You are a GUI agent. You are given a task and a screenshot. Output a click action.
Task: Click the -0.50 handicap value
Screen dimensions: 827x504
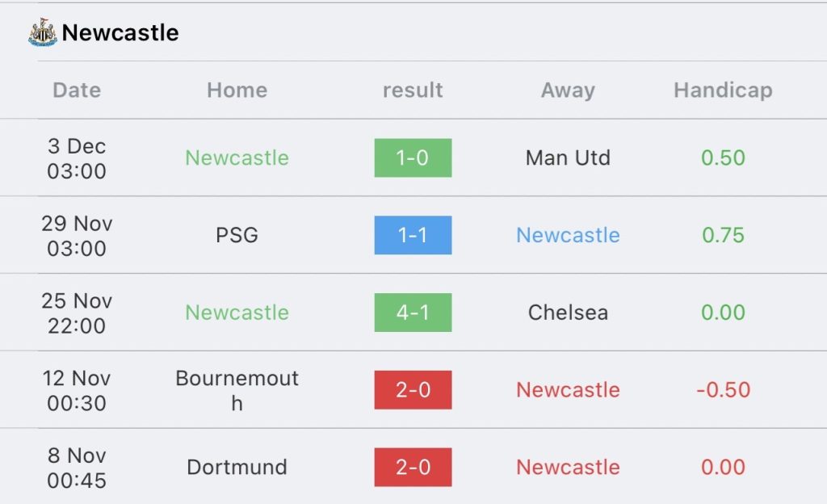coord(723,390)
